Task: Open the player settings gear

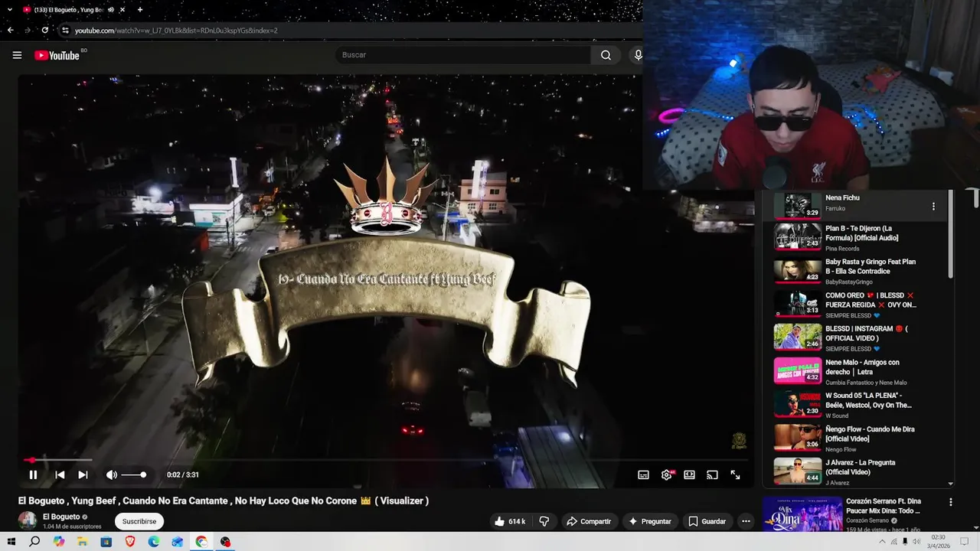Action: click(x=666, y=474)
